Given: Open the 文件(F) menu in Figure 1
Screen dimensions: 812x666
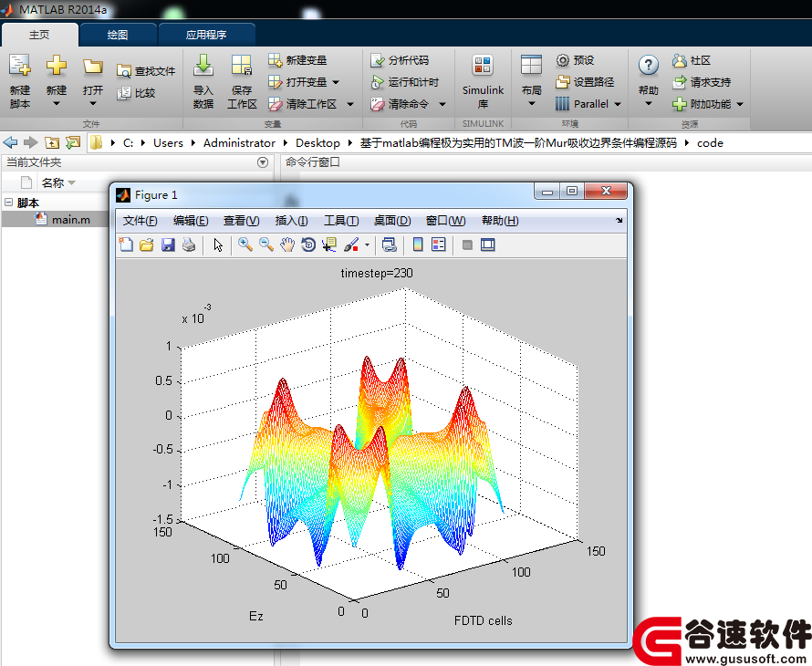Looking at the screenshot, I should [x=140, y=221].
